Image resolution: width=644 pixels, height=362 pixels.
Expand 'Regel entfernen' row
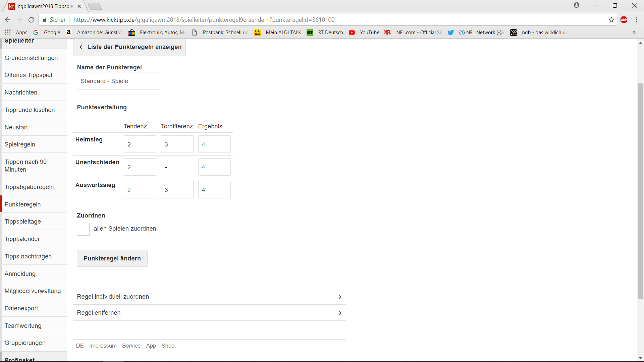[x=209, y=313]
